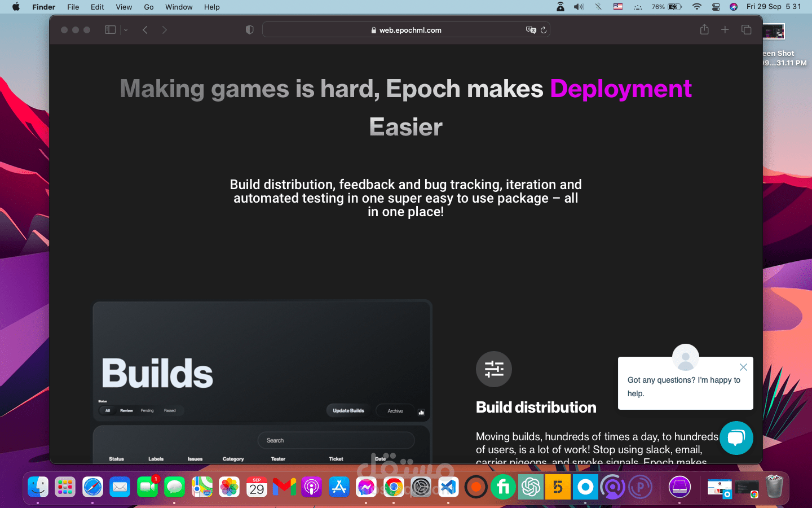
Task: Open Mail from the Dock
Action: tap(120, 487)
